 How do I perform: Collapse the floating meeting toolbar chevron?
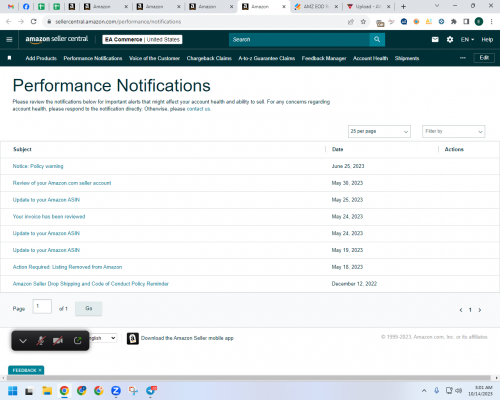pos(23,341)
